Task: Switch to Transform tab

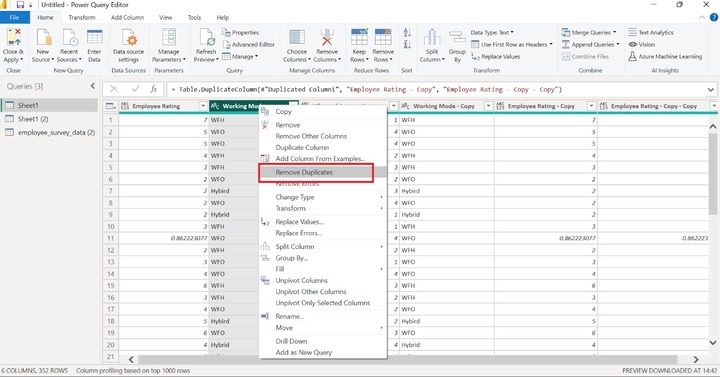Action: point(82,17)
